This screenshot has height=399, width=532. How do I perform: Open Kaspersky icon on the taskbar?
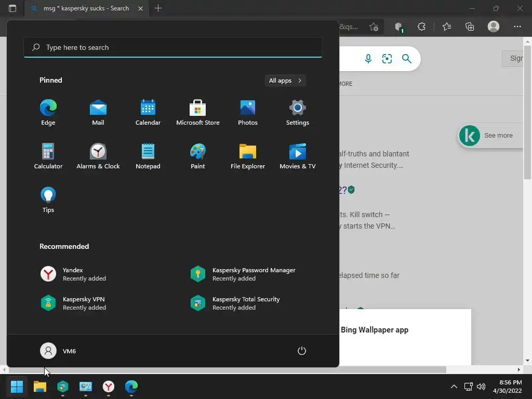click(x=63, y=387)
